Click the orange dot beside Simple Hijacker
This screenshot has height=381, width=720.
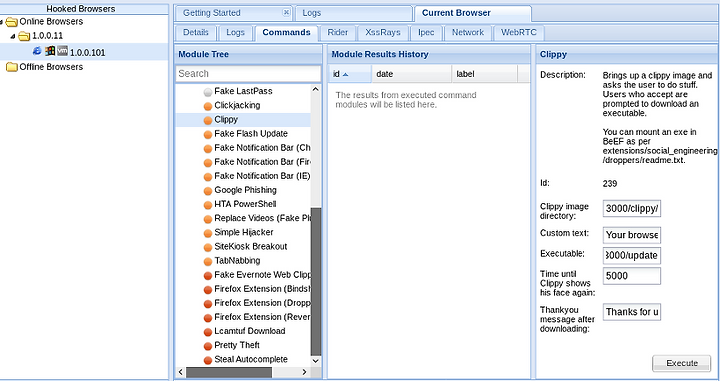(x=208, y=233)
